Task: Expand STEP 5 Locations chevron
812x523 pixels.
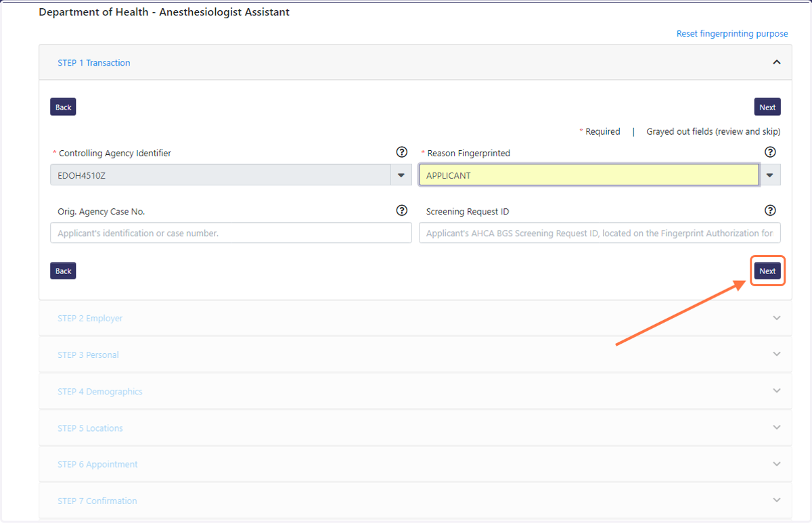Action: point(777,428)
